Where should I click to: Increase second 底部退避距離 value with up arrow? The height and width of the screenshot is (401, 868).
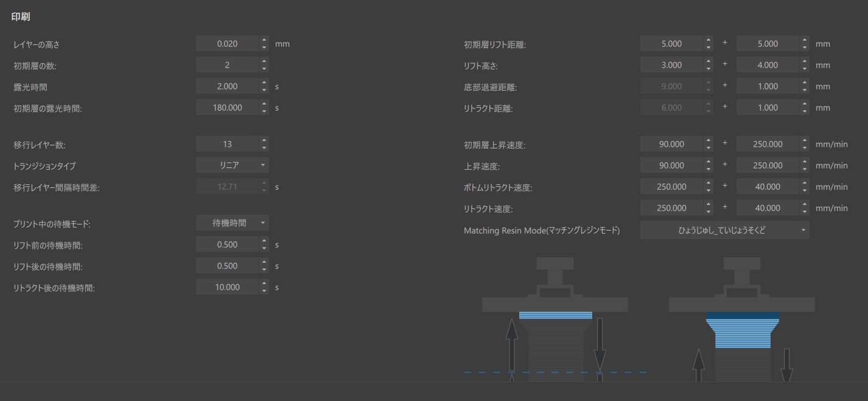[x=805, y=83]
